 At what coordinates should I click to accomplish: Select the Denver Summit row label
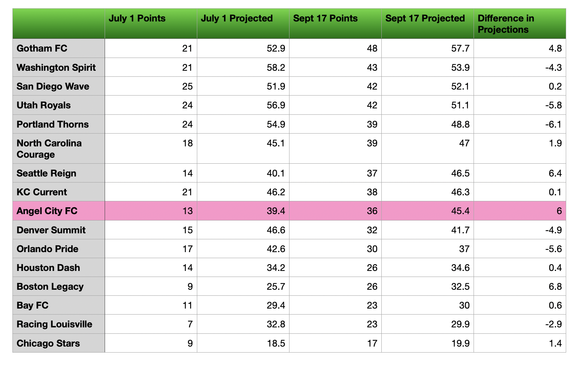(59, 230)
